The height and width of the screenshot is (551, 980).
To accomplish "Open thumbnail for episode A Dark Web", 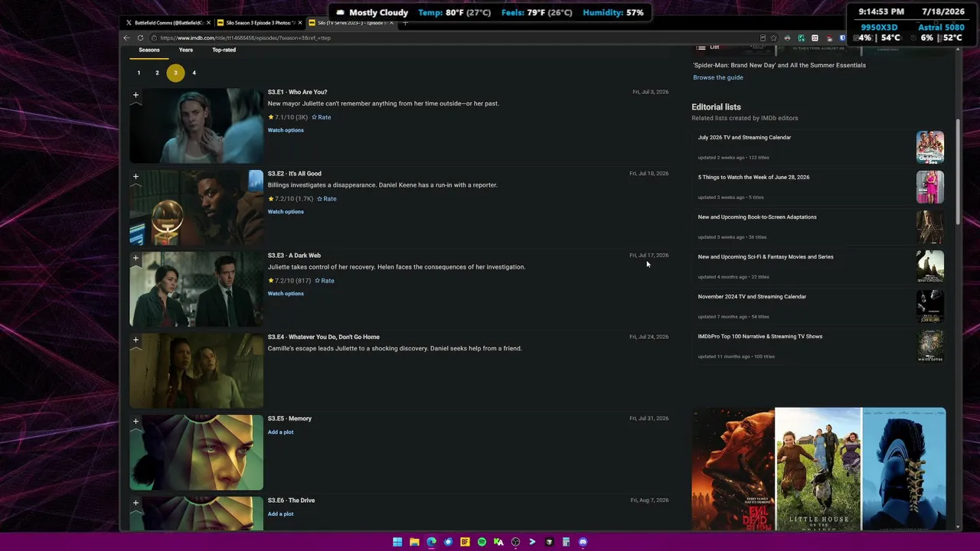I will pyautogui.click(x=196, y=289).
